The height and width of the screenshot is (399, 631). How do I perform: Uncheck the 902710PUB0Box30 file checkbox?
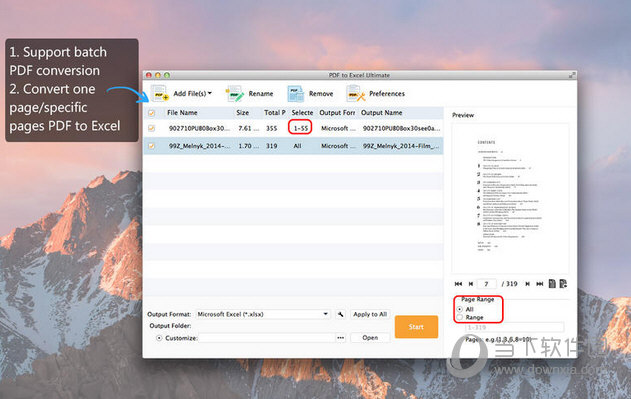click(151, 128)
